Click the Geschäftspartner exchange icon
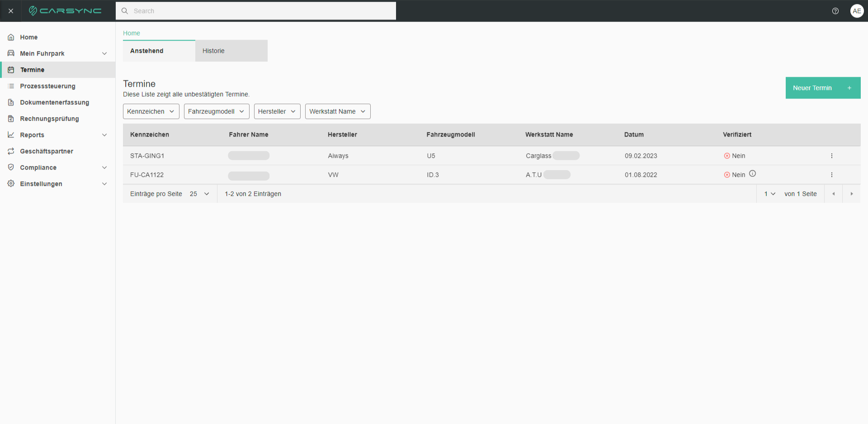Image resolution: width=868 pixels, height=424 pixels. 11,151
